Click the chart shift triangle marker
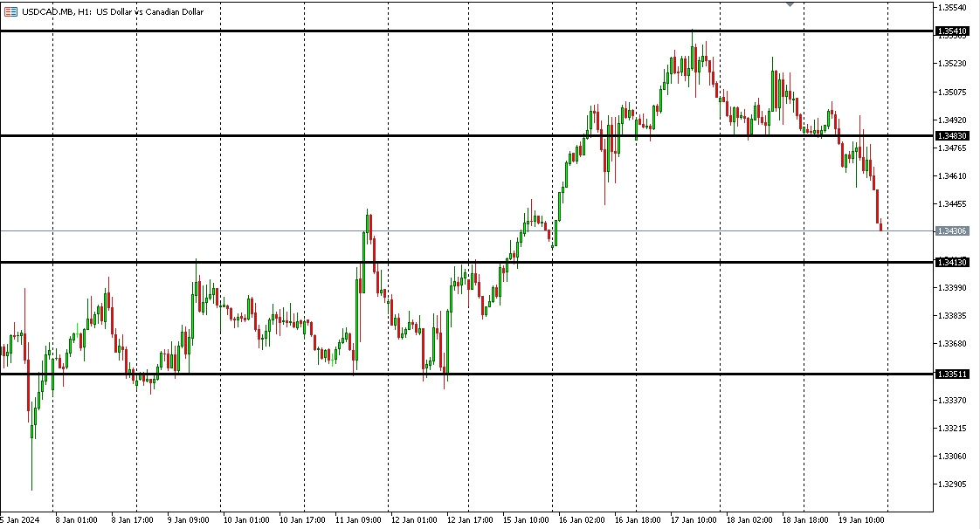 coord(790,3)
